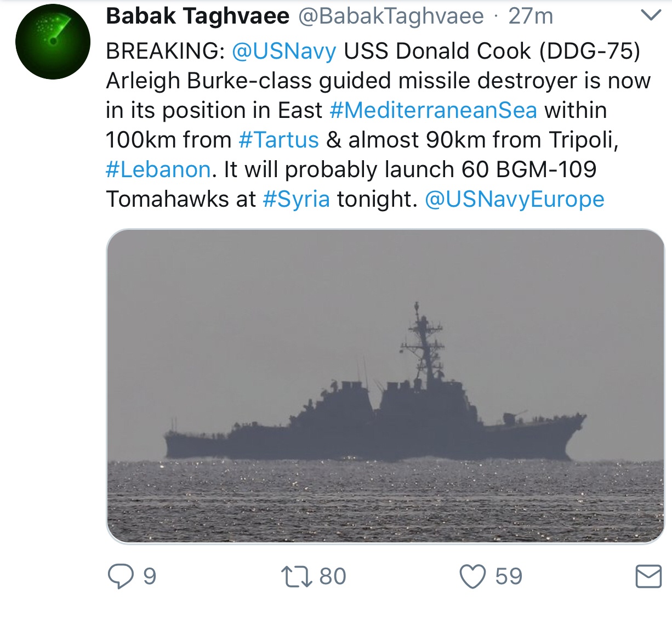This screenshot has height=617, width=672.
Task: Open Babak Taghvaee display name
Action: (x=197, y=16)
